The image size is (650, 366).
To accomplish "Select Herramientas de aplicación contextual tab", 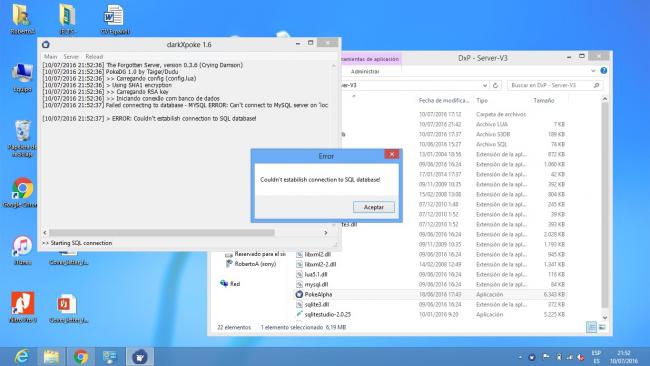I will tap(371, 59).
